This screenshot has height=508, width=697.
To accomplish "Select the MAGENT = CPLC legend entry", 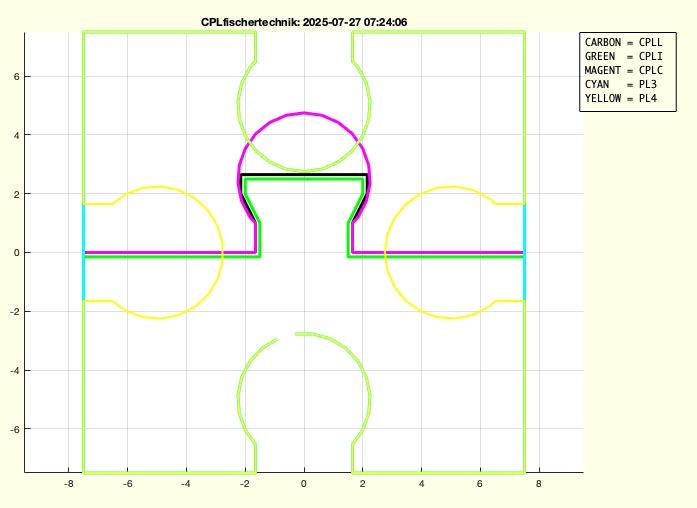I will 623,71.
